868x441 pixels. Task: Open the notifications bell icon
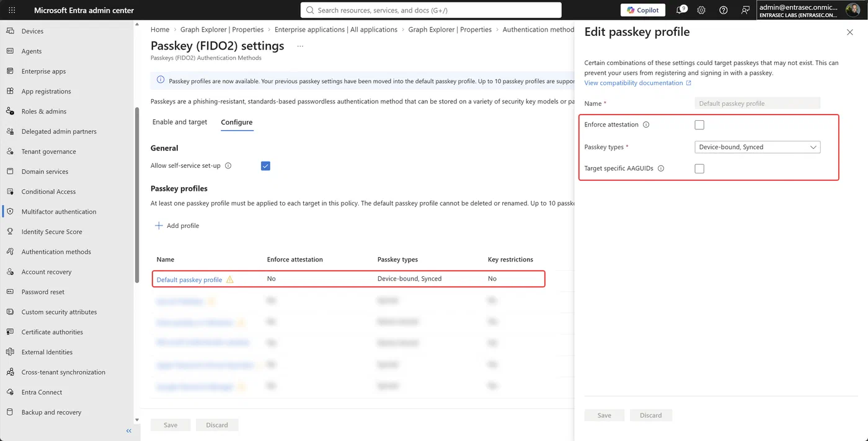tap(680, 10)
